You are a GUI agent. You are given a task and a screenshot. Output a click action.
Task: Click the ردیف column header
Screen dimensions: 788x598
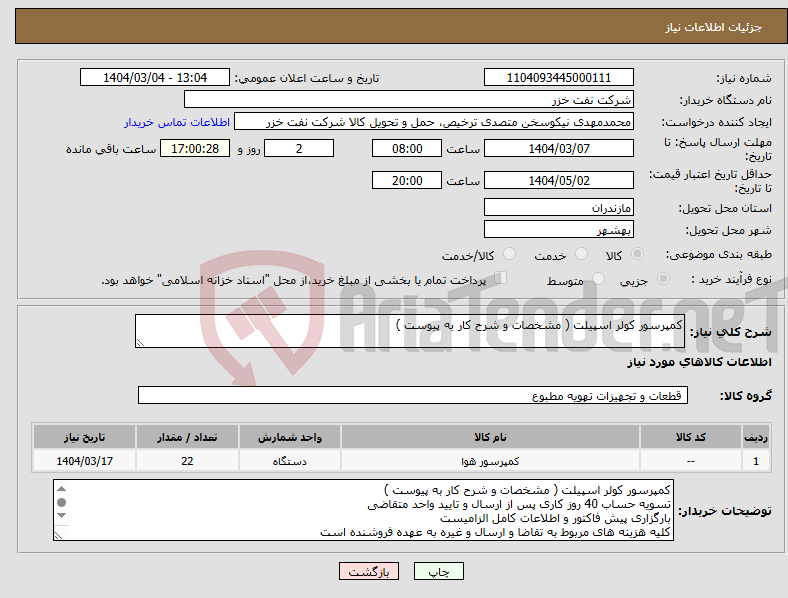click(756, 437)
